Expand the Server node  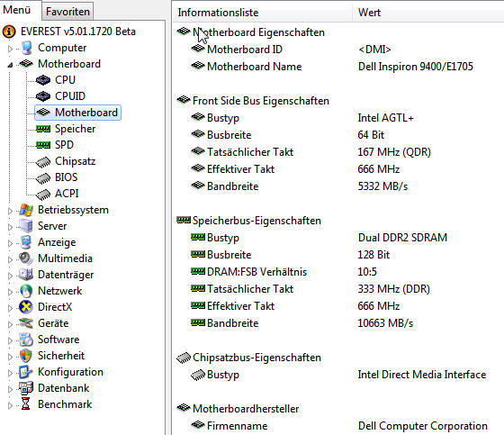pos(10,227)
